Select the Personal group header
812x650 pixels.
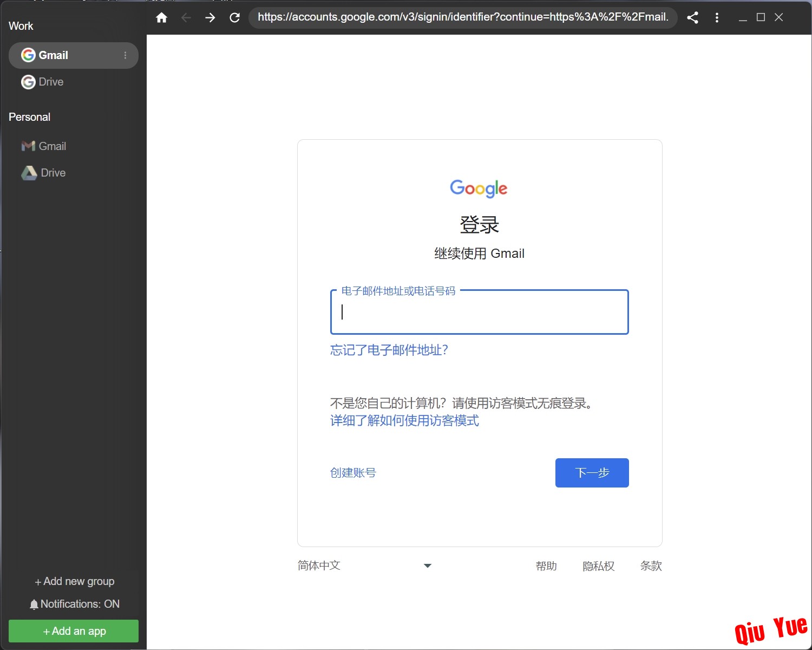[x=29, y=117]
